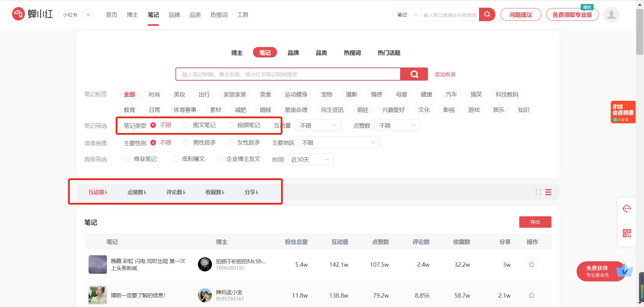Check the 低粉爆文 checkbox
This screenshot has height=307, width=644.
pos(175,159)
